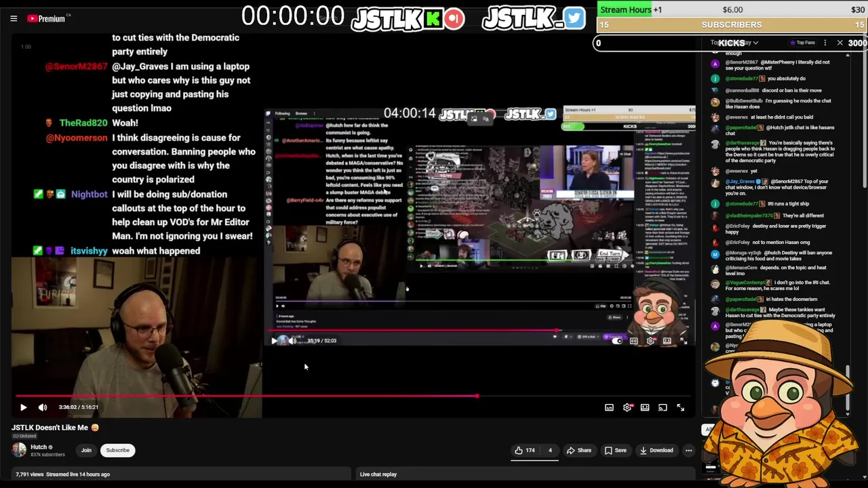Click @everwx on 'at least he didnt call you bald'
This screenshot has width=868, height=488.
(736, 117)
